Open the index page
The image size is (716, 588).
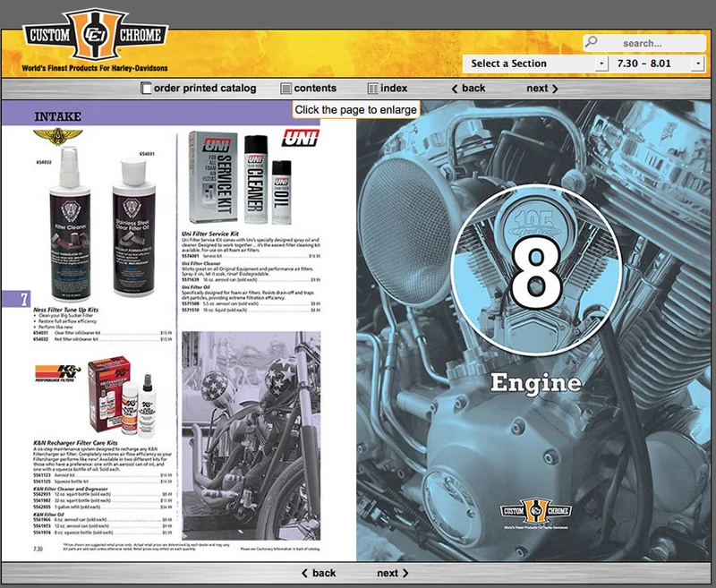(x=394, y=88)
